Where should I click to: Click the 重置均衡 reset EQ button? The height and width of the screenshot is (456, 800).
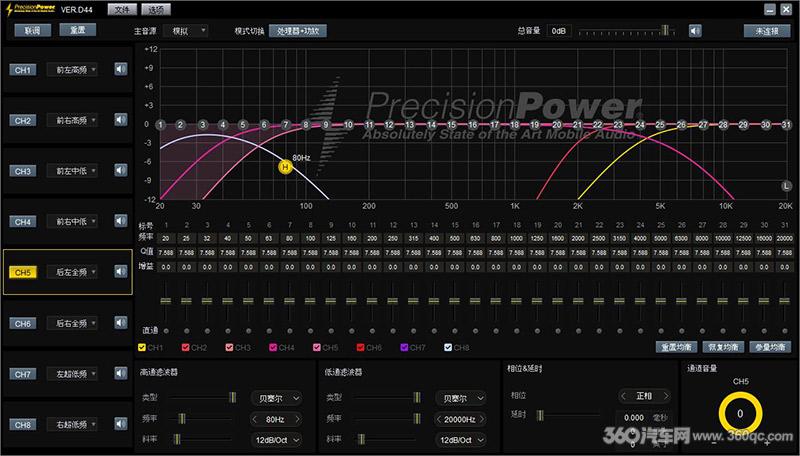(676, 347)
